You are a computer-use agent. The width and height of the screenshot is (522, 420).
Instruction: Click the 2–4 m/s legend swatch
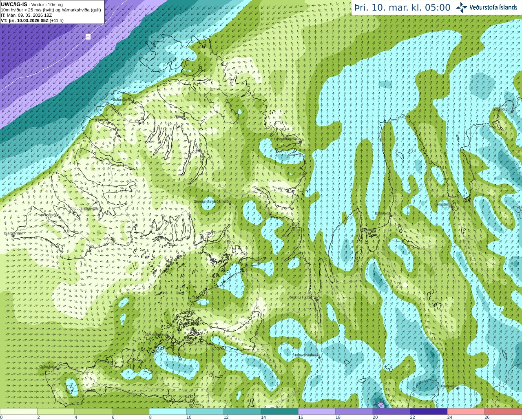point(56,411)
